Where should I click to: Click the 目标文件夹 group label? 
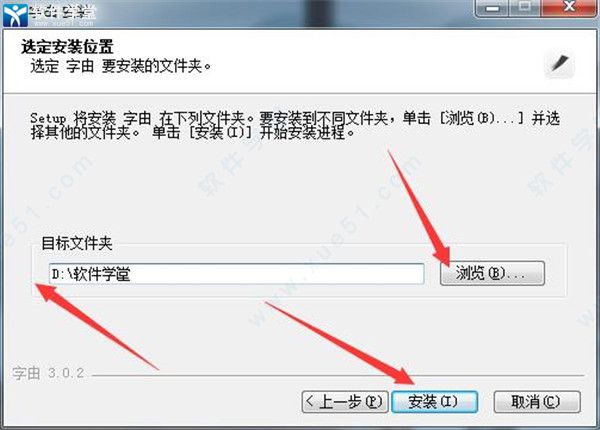click(x=77, y=243)
